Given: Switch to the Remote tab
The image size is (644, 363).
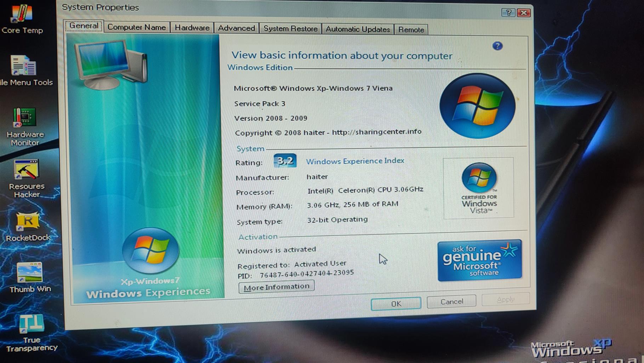Looking at the screenshot, I should (x=411, y=30).
